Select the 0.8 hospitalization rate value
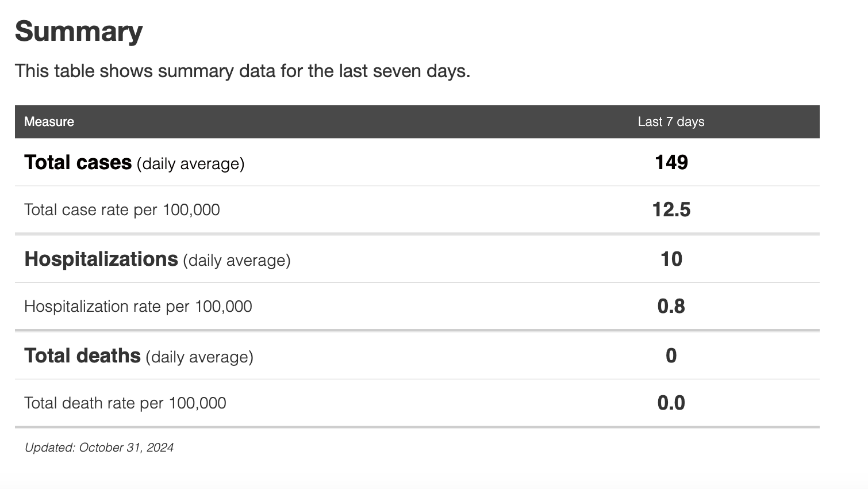Image resolution: width=868 pixels, height=489 pixels. pos(671,307)
